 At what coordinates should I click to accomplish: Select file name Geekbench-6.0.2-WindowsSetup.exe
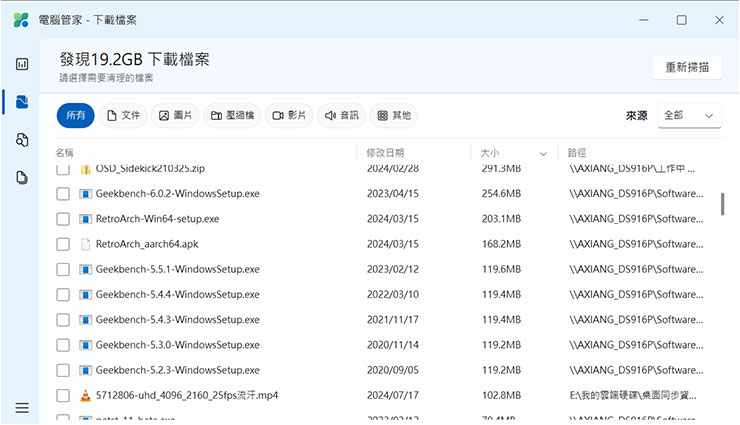[x=177, y=194]
